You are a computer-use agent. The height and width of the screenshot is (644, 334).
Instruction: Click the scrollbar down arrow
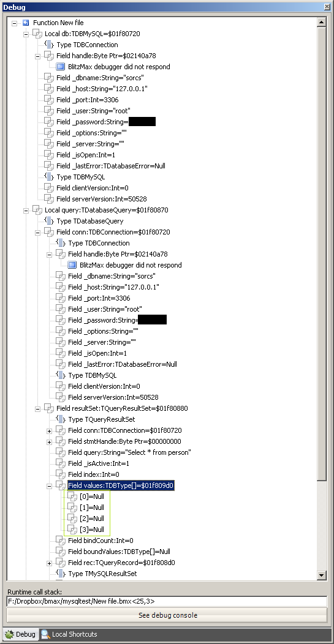(322, 575)
